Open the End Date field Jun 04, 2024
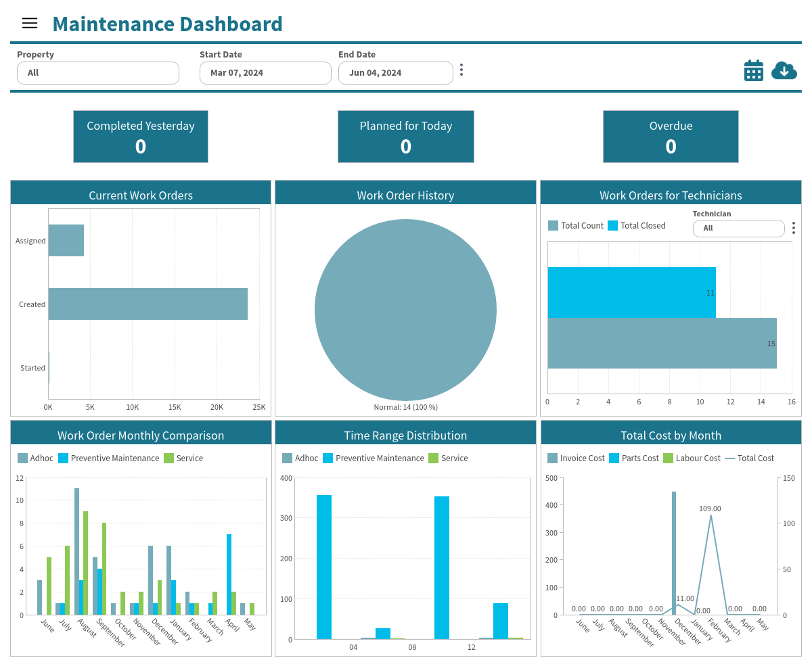The height and width of the screenshot is (660, 812). [x=396, y=73]
